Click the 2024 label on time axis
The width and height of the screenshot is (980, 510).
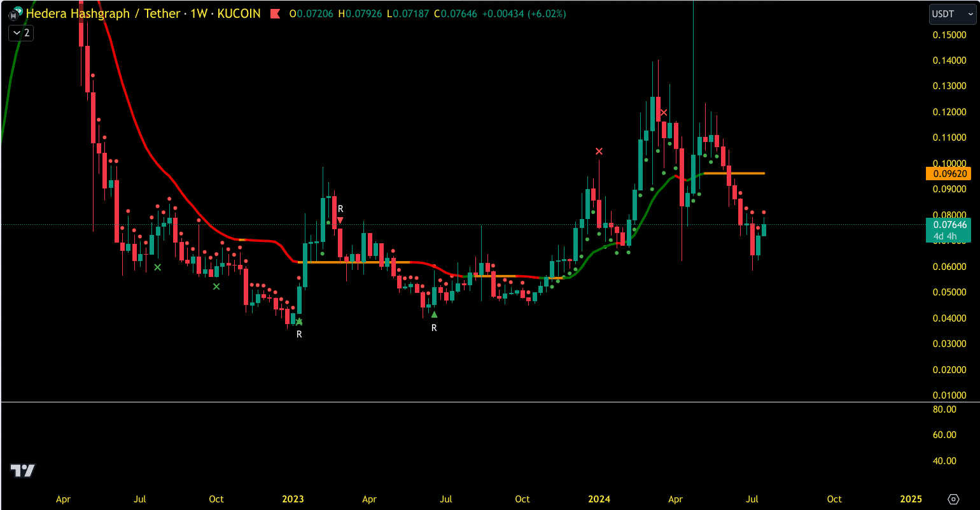599,499
